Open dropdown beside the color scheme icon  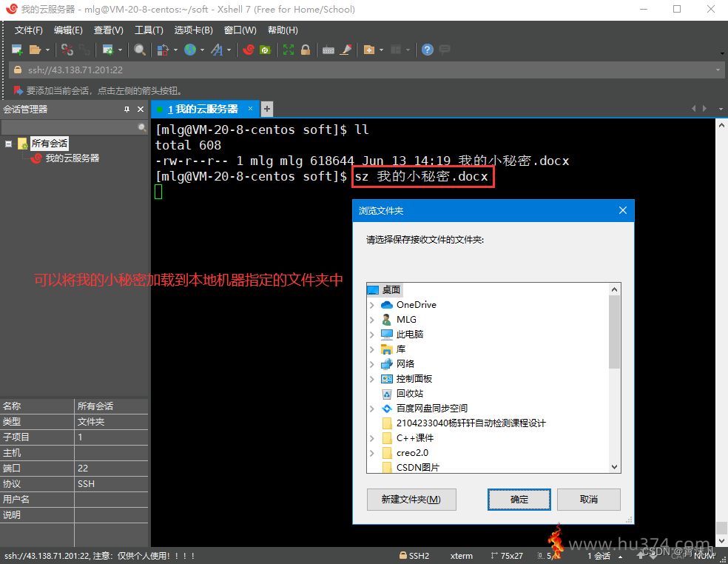coord(175,50)
